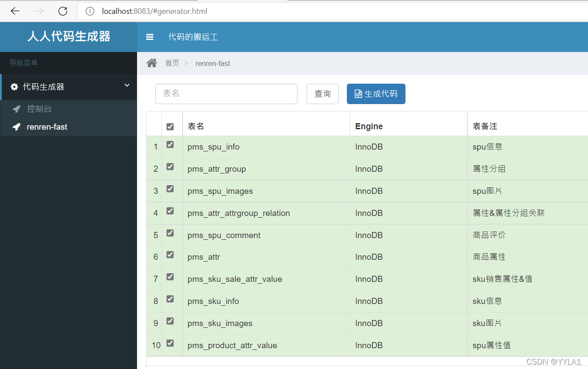Uncheck pms_attr_attrgroup_relation row checkbox
Screen dimensions: 588x369
coord(170,211)
